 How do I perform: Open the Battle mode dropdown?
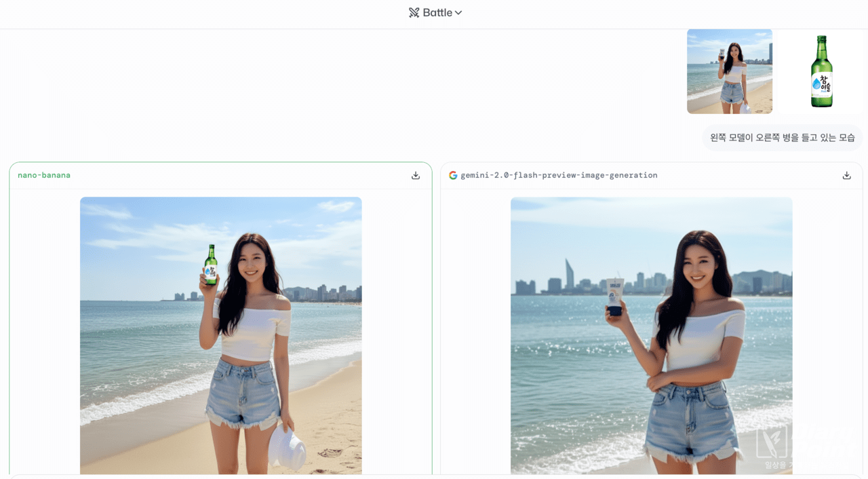coord(435,12)
